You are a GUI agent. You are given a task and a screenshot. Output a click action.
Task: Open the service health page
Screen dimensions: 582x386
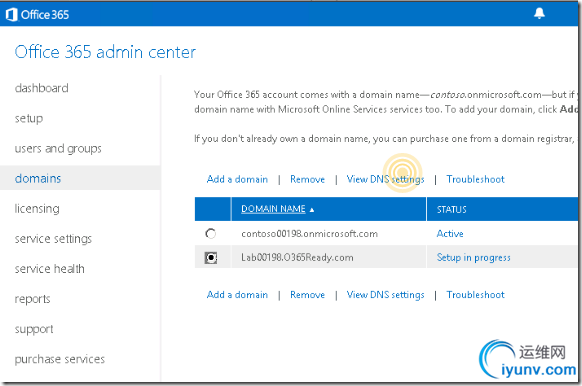pos(50,269)
